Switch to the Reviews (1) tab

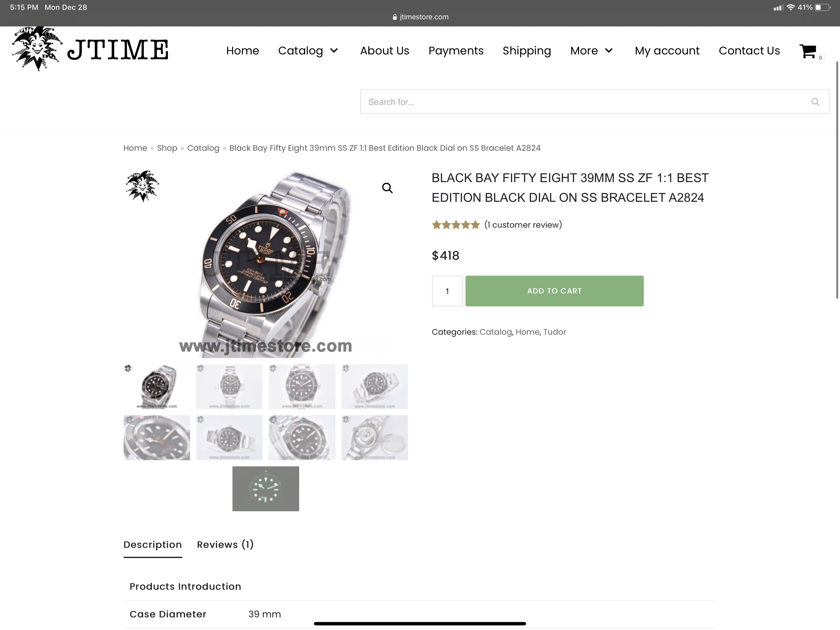(225, 544)
